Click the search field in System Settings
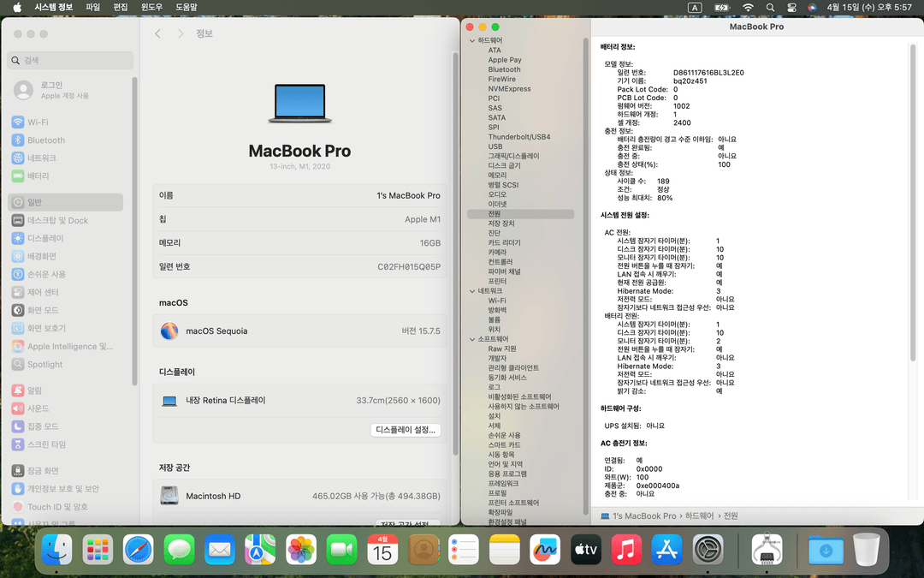The image size is (924, 578). (68, 60)
